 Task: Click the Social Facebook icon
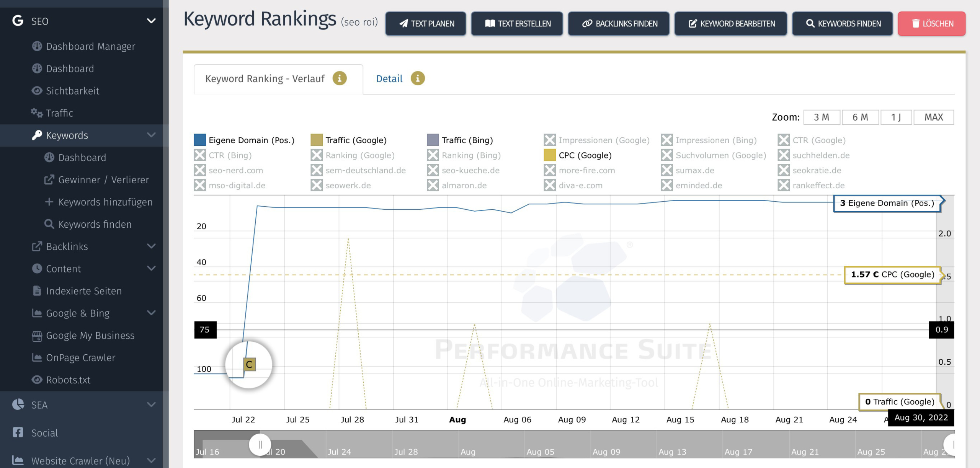pyautogui.click(x=18, y=432)
